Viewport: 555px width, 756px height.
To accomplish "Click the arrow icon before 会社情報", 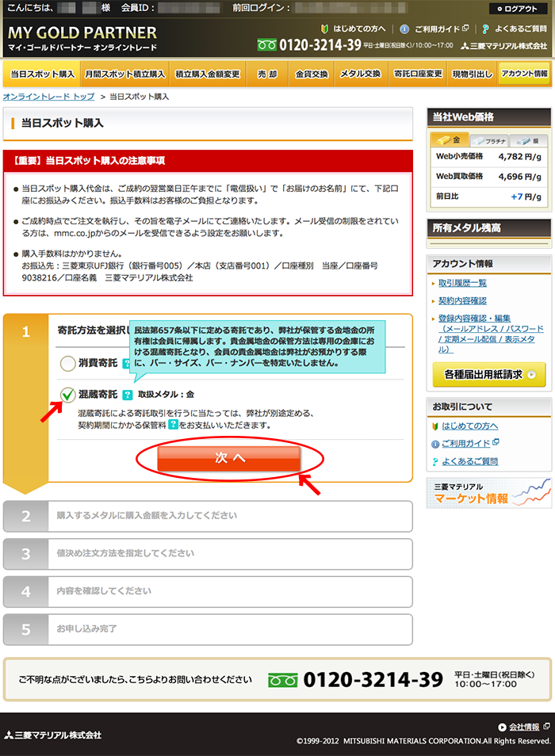I will click(x=502, y=727).
